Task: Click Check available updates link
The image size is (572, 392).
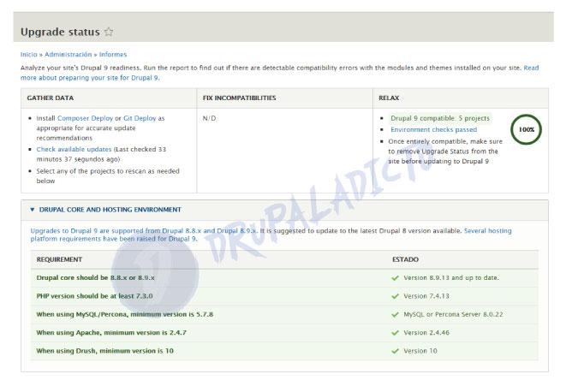Action: [x=74, y=149]
